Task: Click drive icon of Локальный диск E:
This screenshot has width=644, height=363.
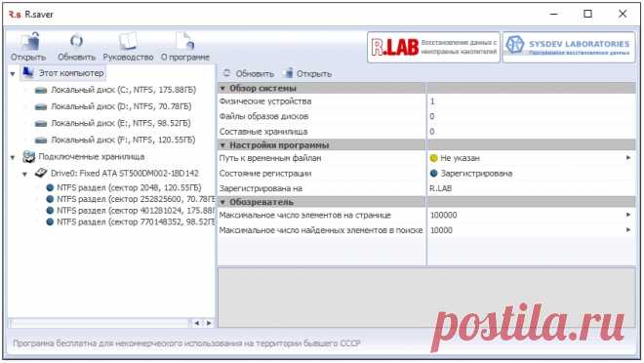Action: (41, 123)
